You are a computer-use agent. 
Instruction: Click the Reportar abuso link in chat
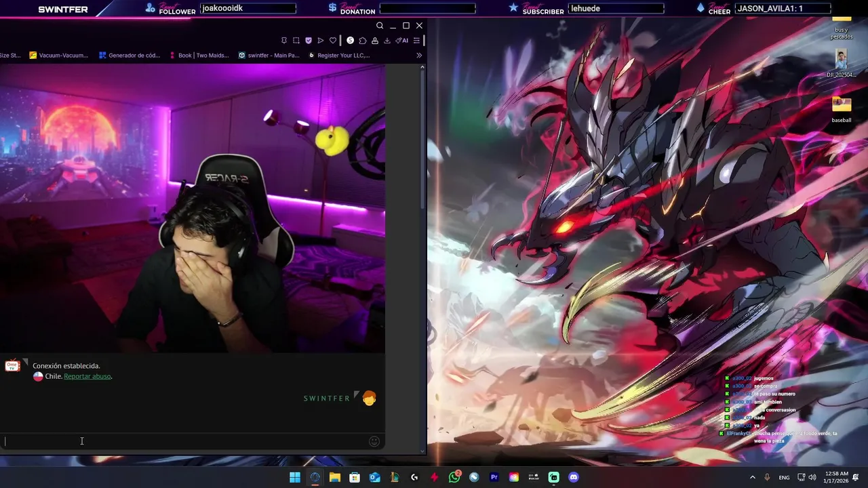87,376
